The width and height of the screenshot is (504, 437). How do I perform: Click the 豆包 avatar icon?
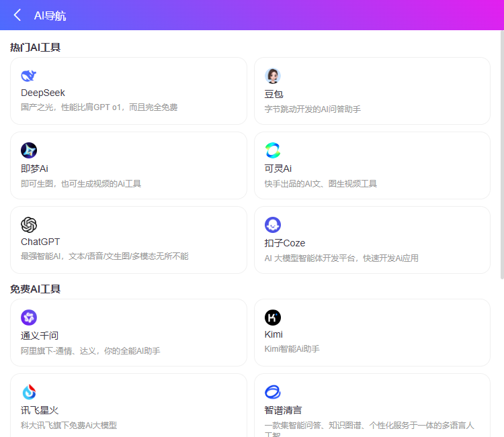273,76
